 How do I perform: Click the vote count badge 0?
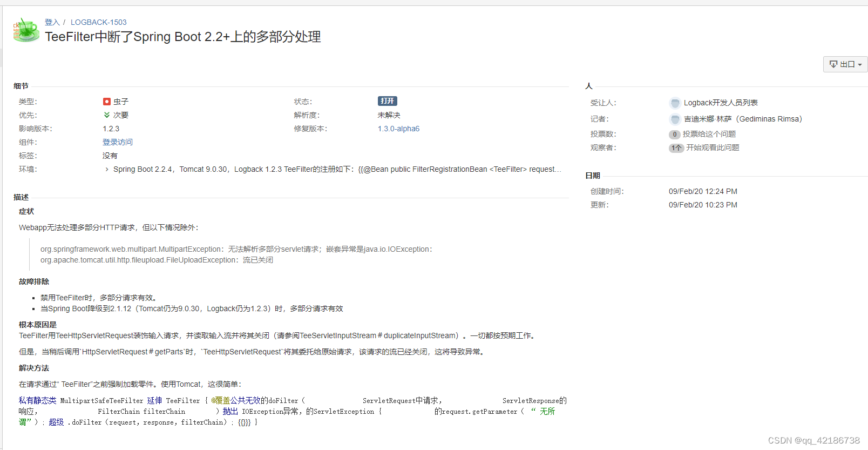click(675, 135)
